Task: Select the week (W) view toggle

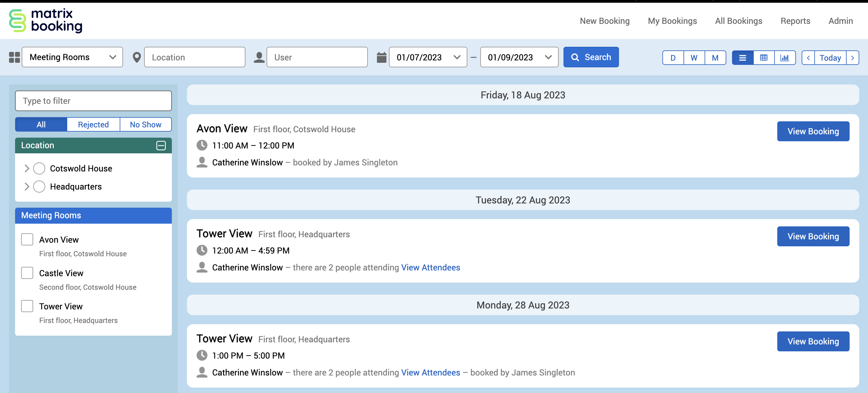Action: tap(694, 58)
